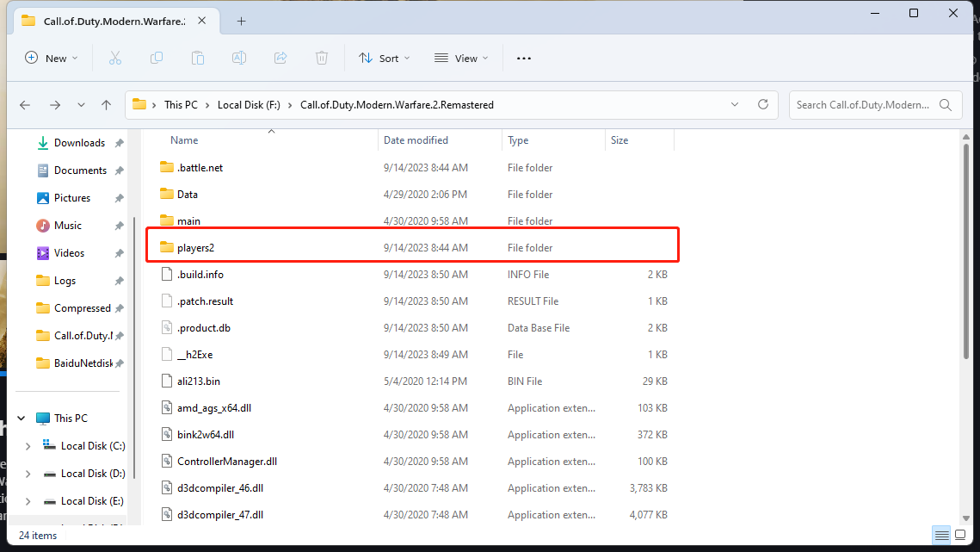
Task: Collapse the This PC tree node
Action: [22, 418]
